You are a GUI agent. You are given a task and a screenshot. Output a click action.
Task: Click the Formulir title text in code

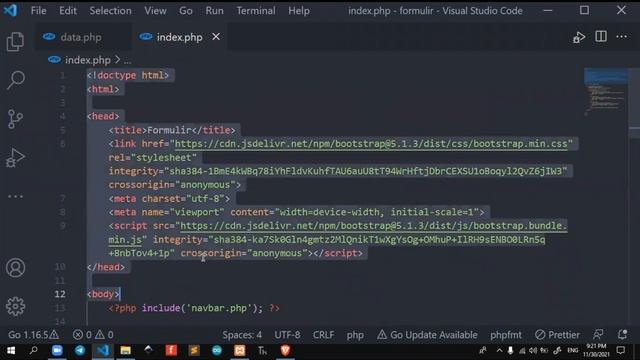pos(169,130)
